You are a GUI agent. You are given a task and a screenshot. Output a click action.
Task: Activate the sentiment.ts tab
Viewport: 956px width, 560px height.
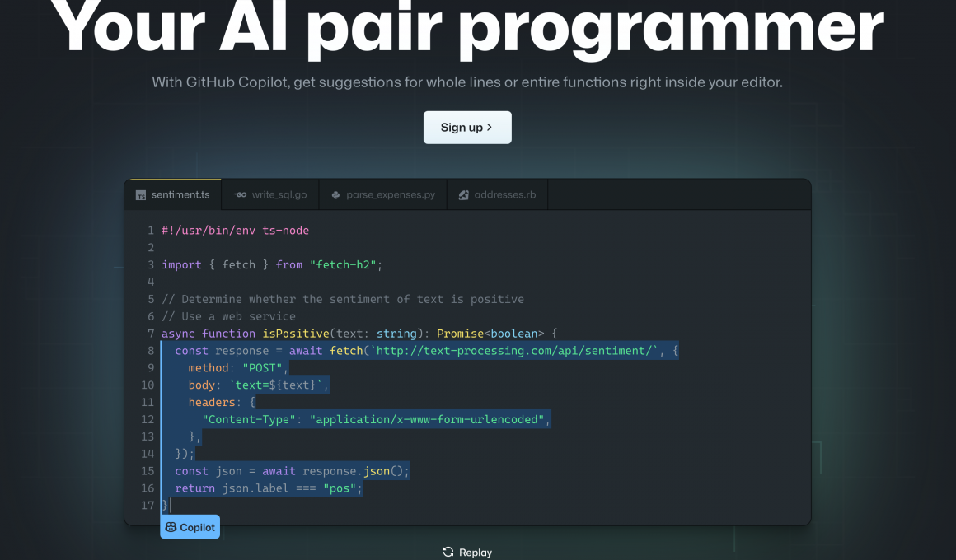173,194
